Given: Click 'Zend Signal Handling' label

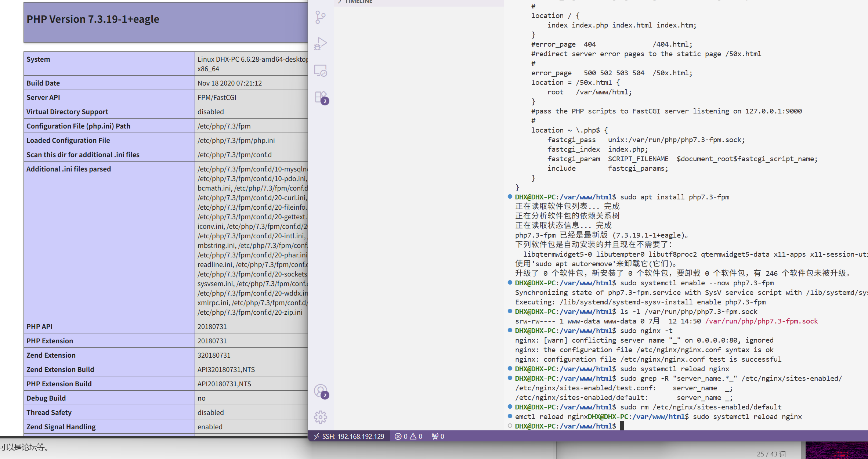Looking at the screenshot, I should (x=61, y=427).
